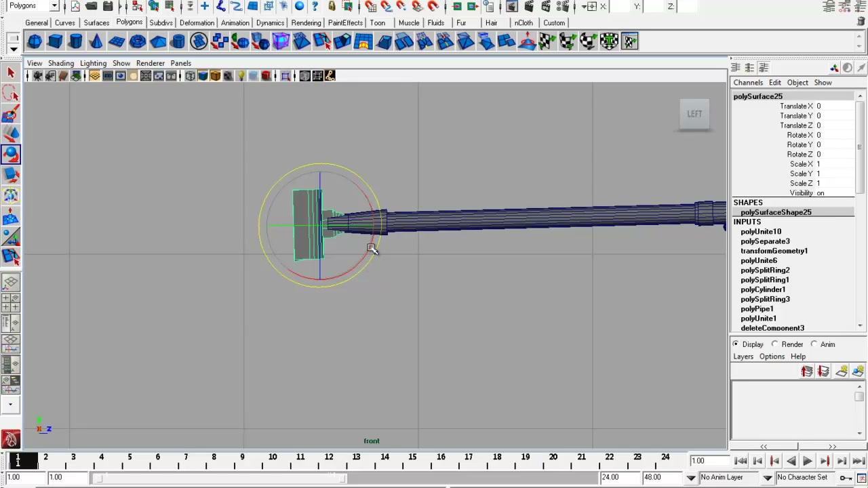Click the play forwards button
This screenshot has height=488, width=868.
[808, 461]
